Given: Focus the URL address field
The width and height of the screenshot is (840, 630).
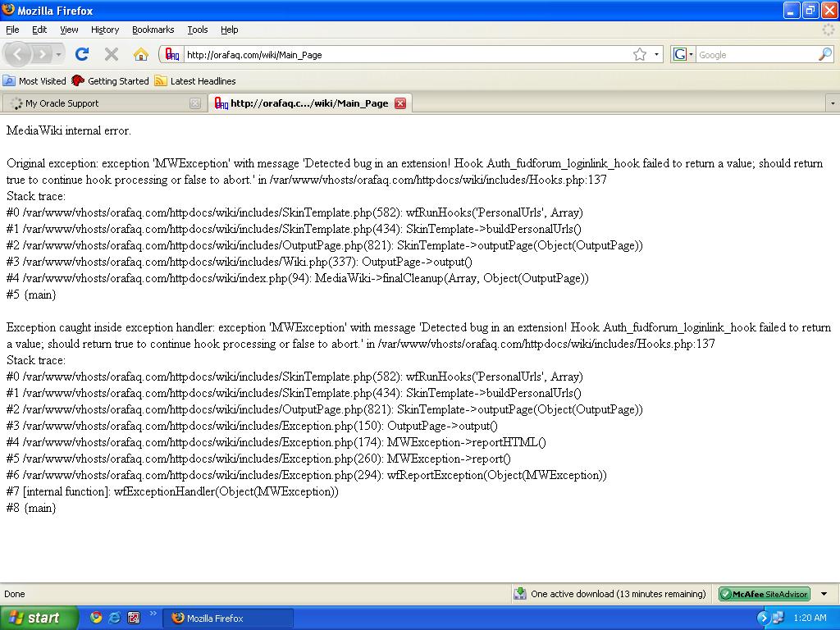Looking at the screenshot, I should pos(407,55).
